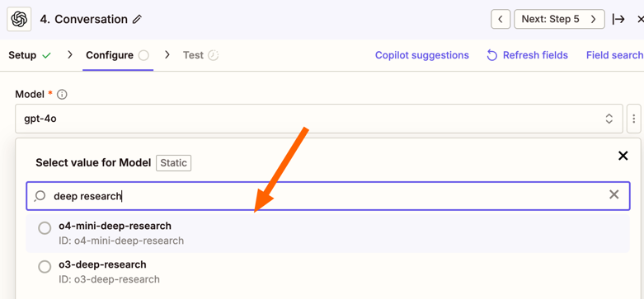Click the expand panel arrow icon
Viewport: 644px width, 299px height.
tap(618, 19)
